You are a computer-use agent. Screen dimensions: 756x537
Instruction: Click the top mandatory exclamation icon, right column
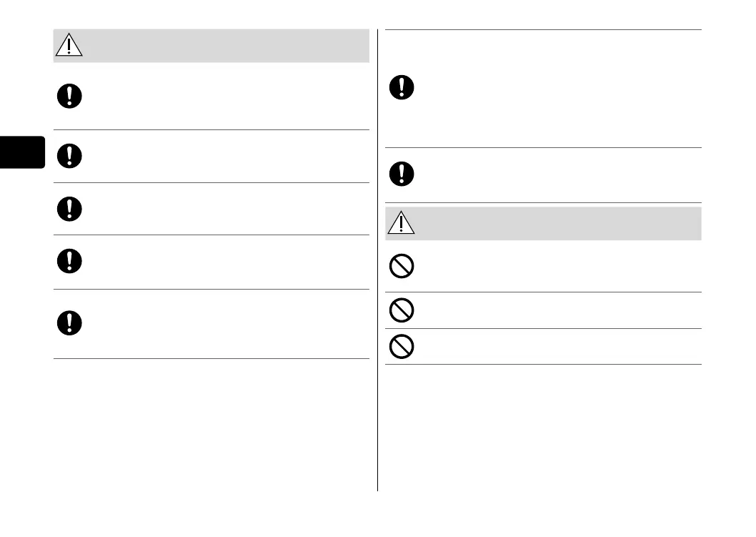401,87
